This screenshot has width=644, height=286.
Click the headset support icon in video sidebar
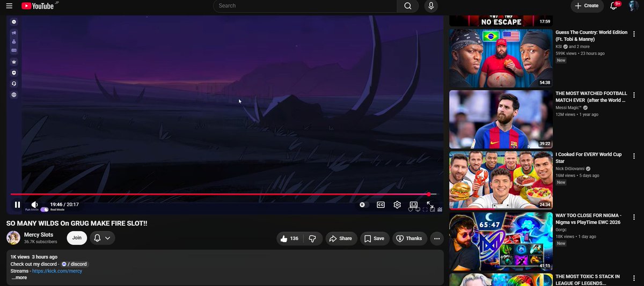tap(14, 84)
